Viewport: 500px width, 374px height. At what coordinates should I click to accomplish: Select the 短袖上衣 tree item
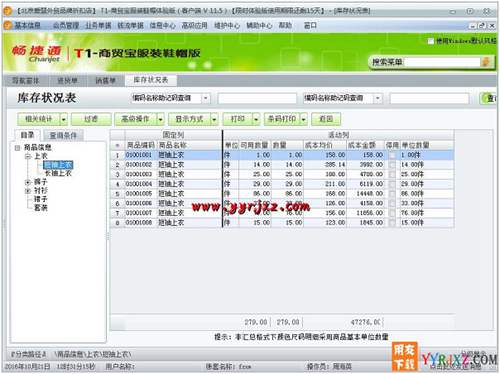(x=58, y=165)
